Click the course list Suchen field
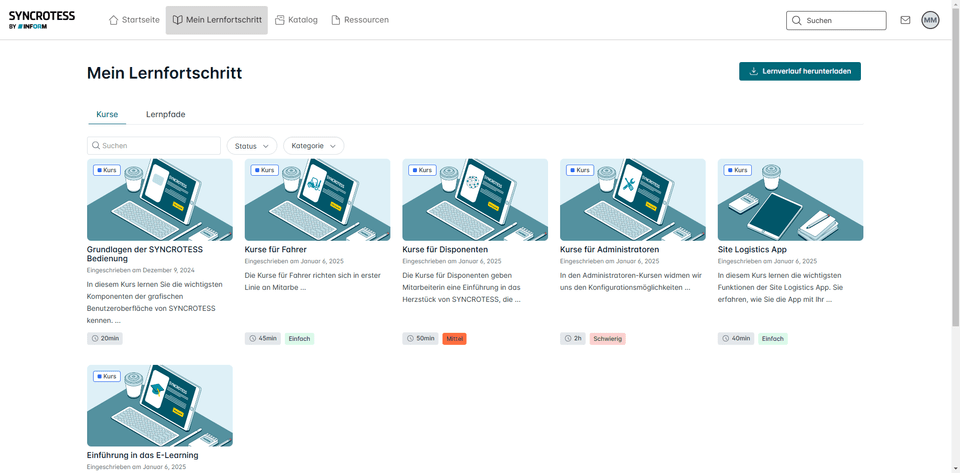This screenshot has height=473, width=960. 154,146
